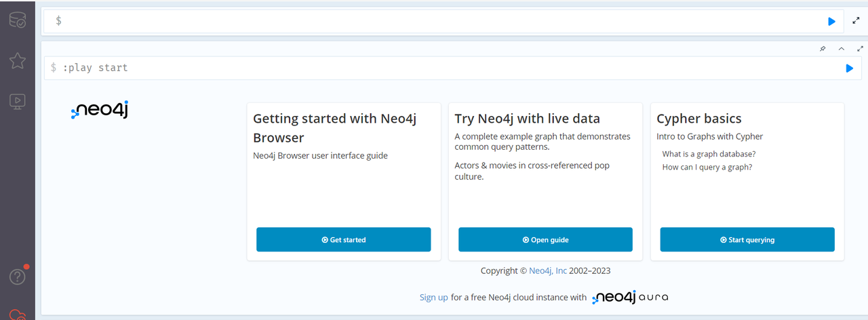Image resolution: width=868 pixels, height=320 pixels.
Task: Click the Sign up link
Action: (434, 297)
